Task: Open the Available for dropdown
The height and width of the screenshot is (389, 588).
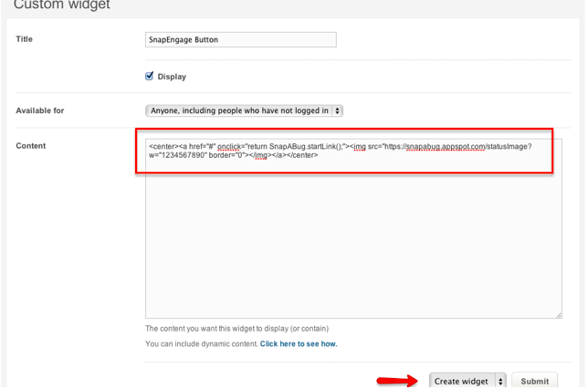Action: [244, 110]
